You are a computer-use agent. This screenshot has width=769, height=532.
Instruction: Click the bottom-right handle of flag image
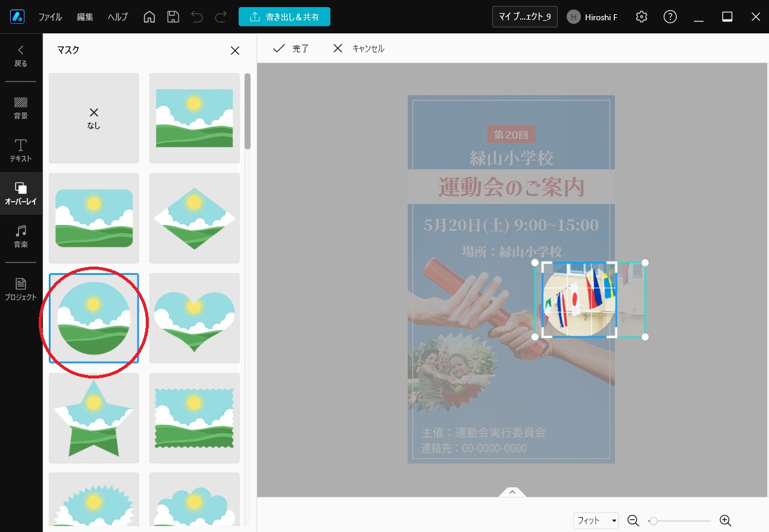coord(645,337)
